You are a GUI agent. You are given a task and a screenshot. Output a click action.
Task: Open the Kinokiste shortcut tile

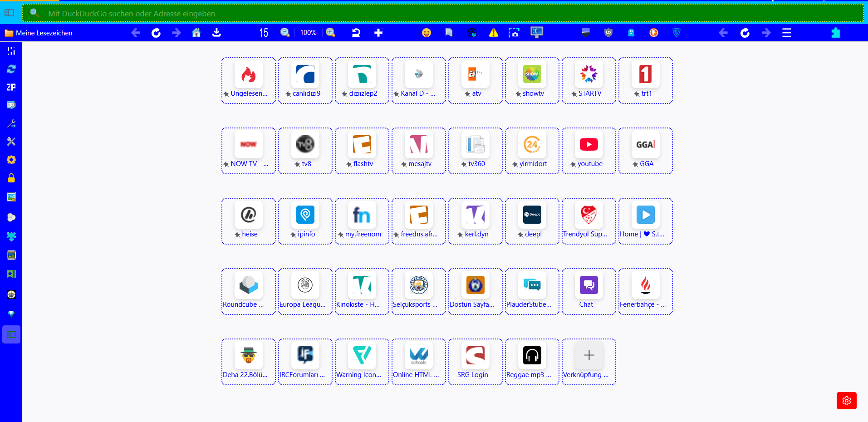[x=362, y=291]
